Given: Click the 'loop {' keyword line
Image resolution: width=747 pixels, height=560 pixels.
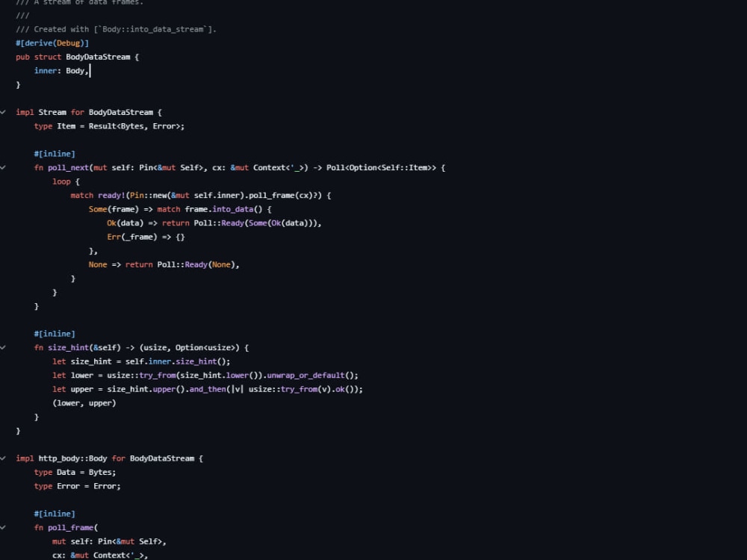Looking at the screenshot, I should [66, 181].
